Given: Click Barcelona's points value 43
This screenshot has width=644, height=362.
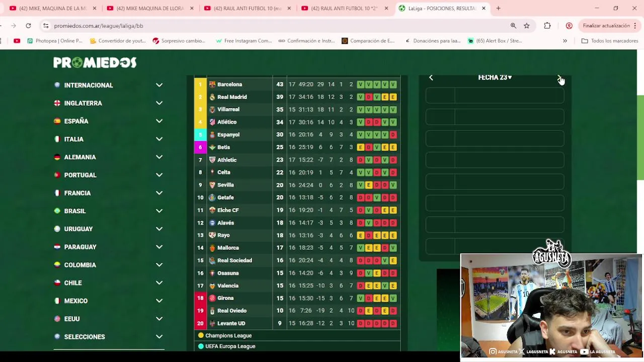Looking at the screenshot, I should click(279, 84).
